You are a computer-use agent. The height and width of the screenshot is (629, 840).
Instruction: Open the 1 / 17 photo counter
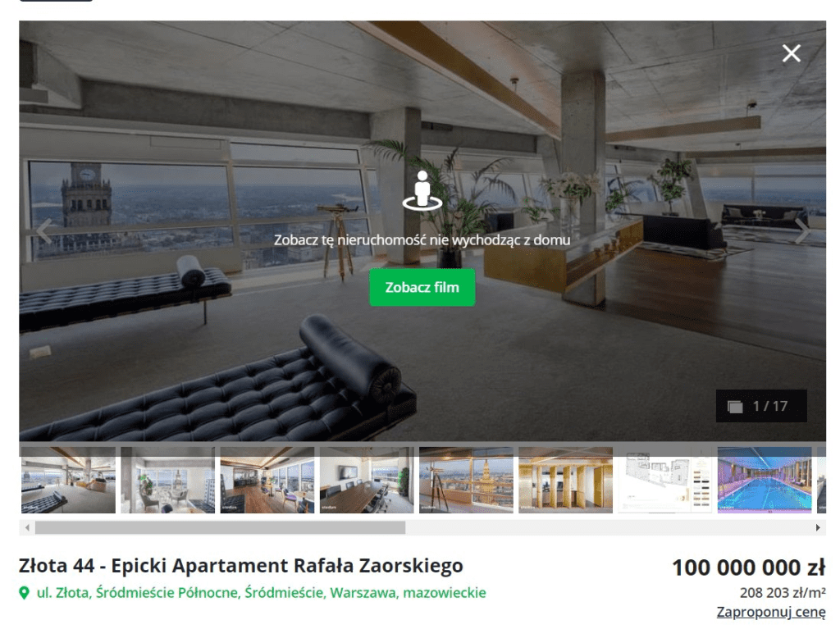pyautogui.click(x=760, y=406)
